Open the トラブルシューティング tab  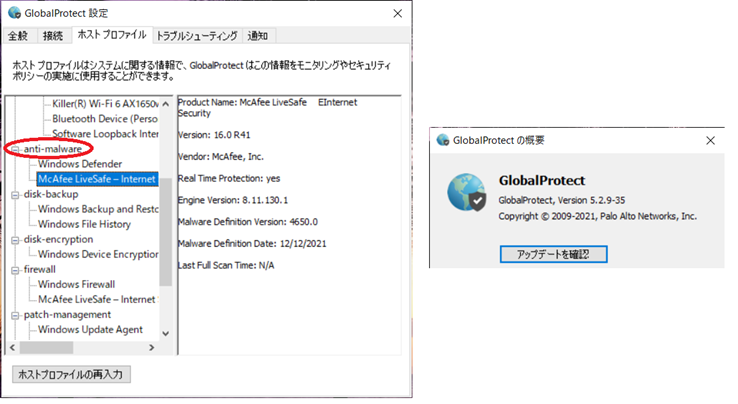click(197, 36)
